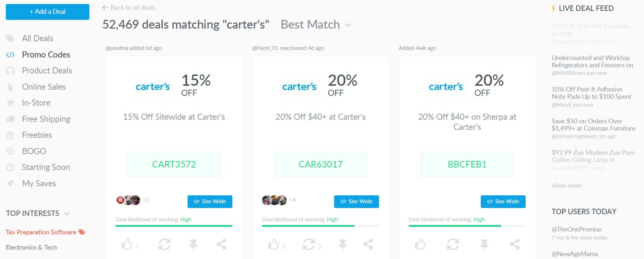Click the Add a Deal button
Screen dimensions: 644x259
click(x=47, y=12)
